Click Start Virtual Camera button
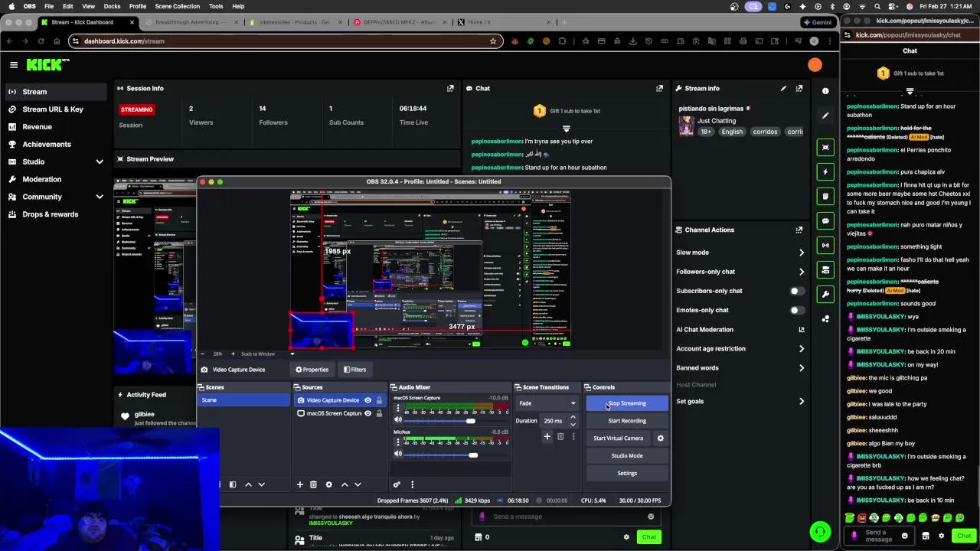Image resolution: width=980 pixels, height=551 pixels. pyautogui.click(x=619, y=439)
